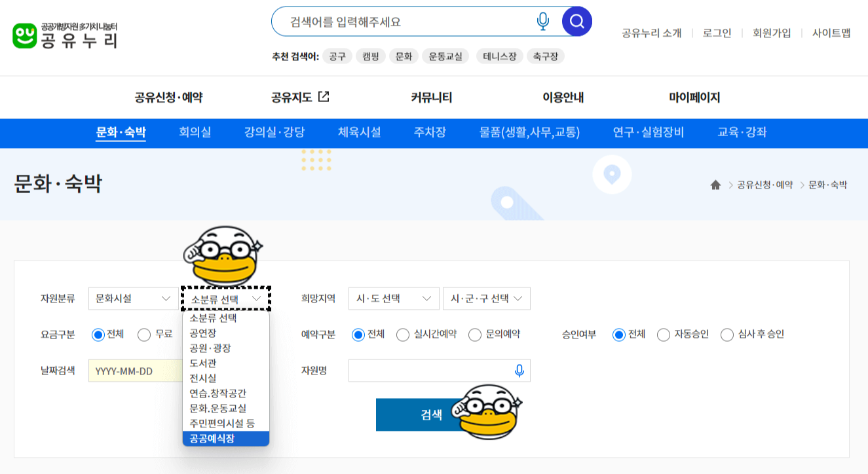Click the mic icon inside the 자원명 field
The width and height of the screenshot is (868, 474).
pyautogui.click(x=519, y=371)
